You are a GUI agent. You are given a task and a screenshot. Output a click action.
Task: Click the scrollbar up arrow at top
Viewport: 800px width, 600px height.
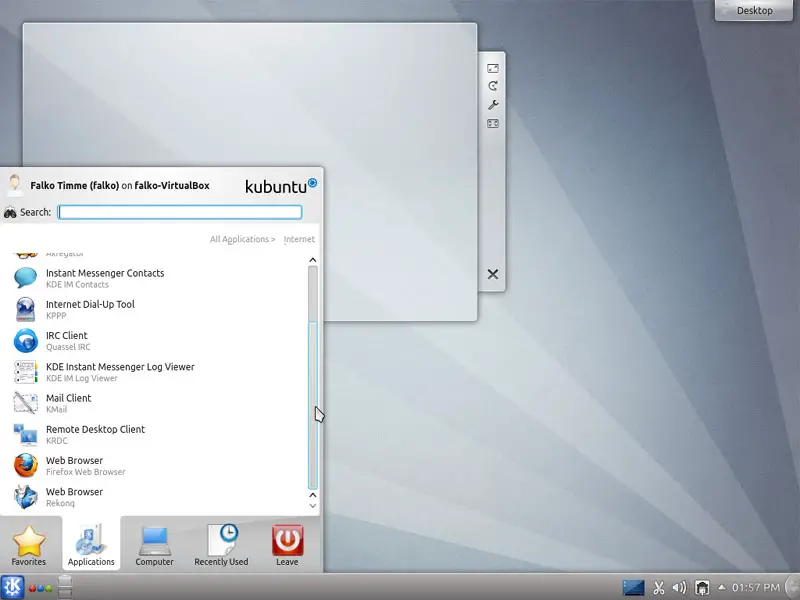tap(313, 260)
